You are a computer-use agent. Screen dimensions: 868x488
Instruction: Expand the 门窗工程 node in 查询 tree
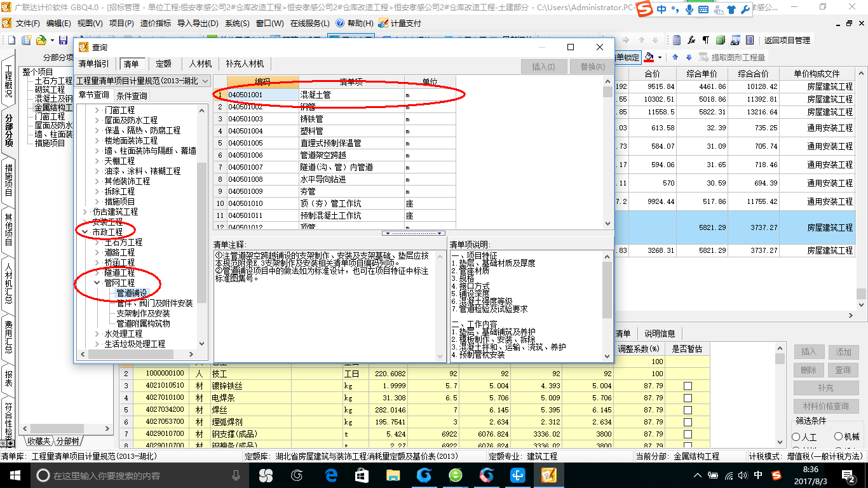pos(97,110)
